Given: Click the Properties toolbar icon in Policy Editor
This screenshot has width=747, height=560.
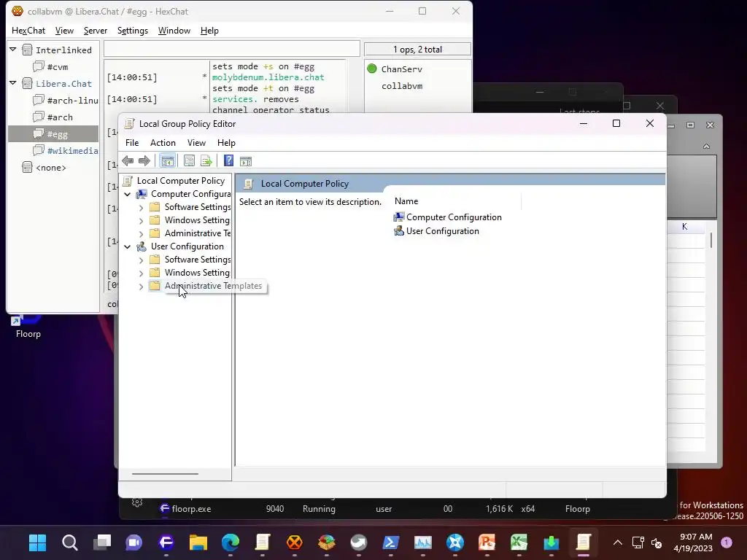Looking at the screenshot, I should [189, 161].
